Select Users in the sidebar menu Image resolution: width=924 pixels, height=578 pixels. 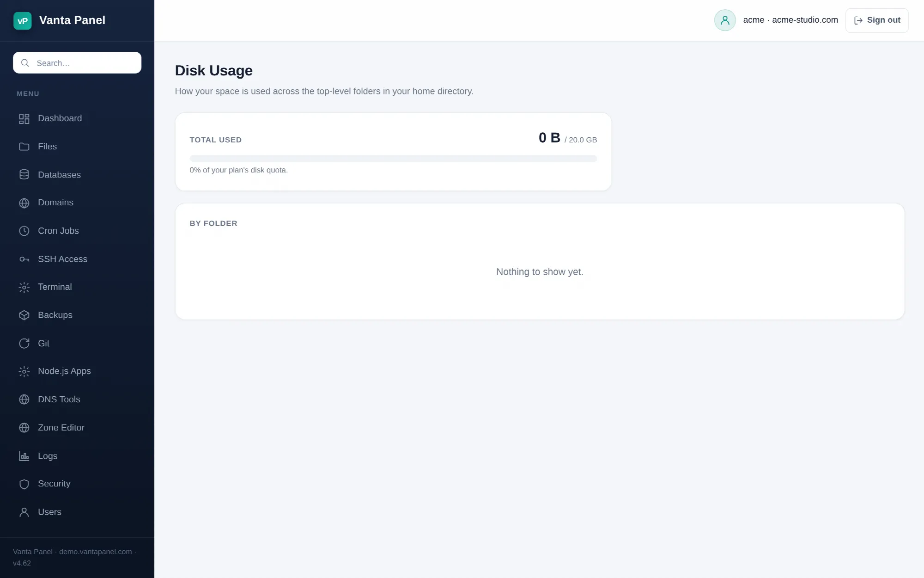click(x=77, y=512)
